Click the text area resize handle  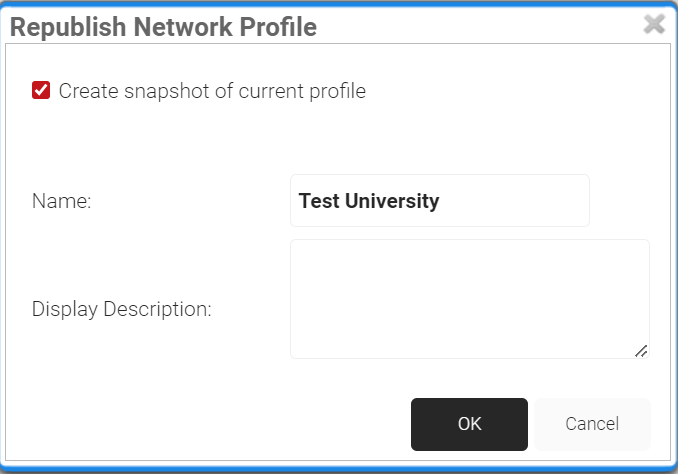pyautogui.click(x=641, y=350)
